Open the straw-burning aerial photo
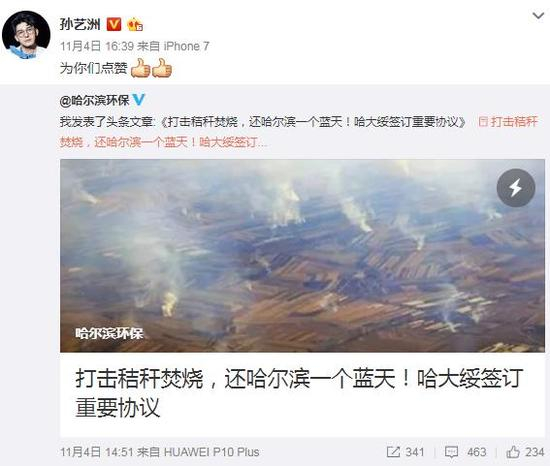Image resolution: width=550 pixels, height=466 pixels. (x=302, y=256)
